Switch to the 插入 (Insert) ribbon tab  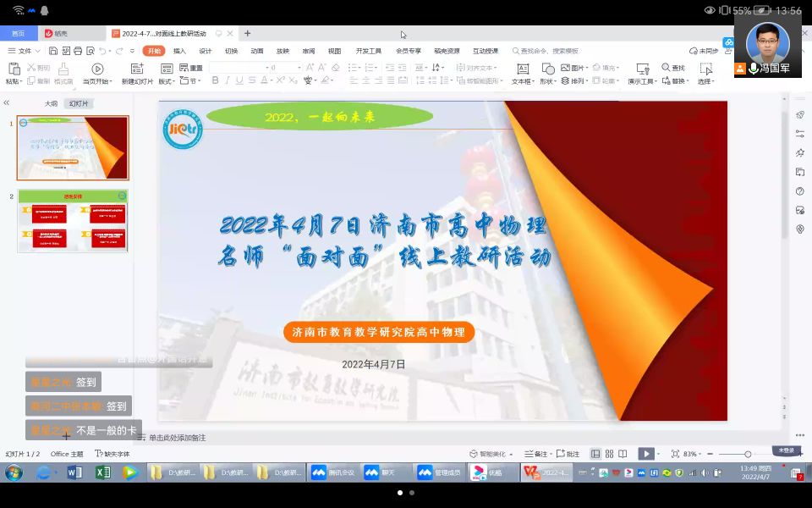[179, 51]
